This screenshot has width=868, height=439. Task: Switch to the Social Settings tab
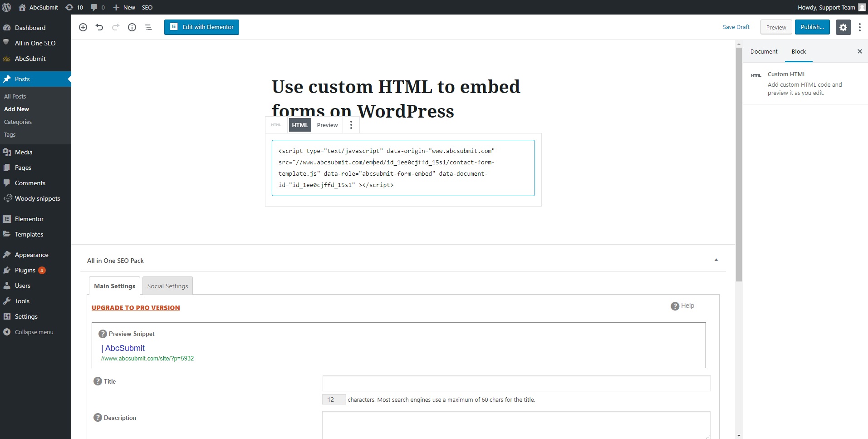167,286
